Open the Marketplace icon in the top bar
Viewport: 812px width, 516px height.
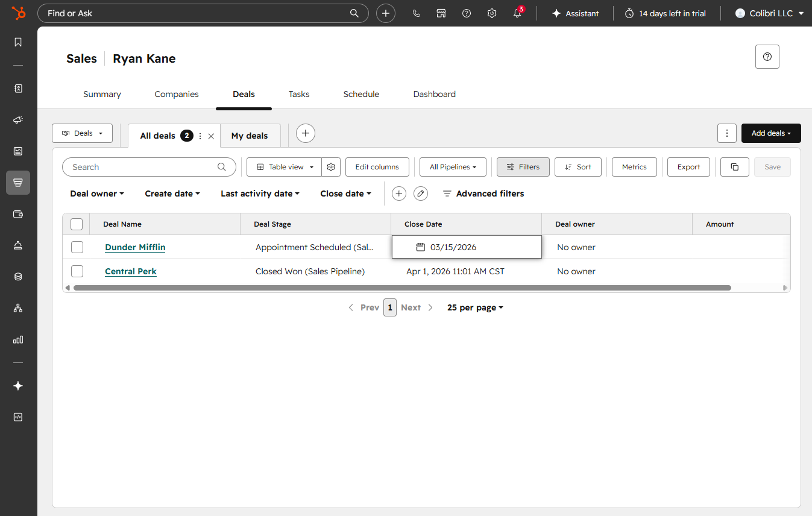coord(441,13)
